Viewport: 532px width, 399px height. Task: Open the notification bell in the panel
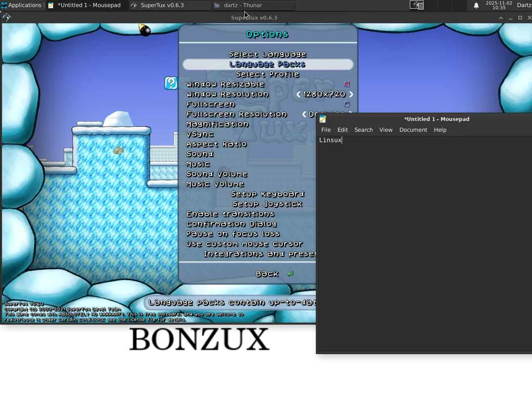pyautogui.click(x=476, y=5)
